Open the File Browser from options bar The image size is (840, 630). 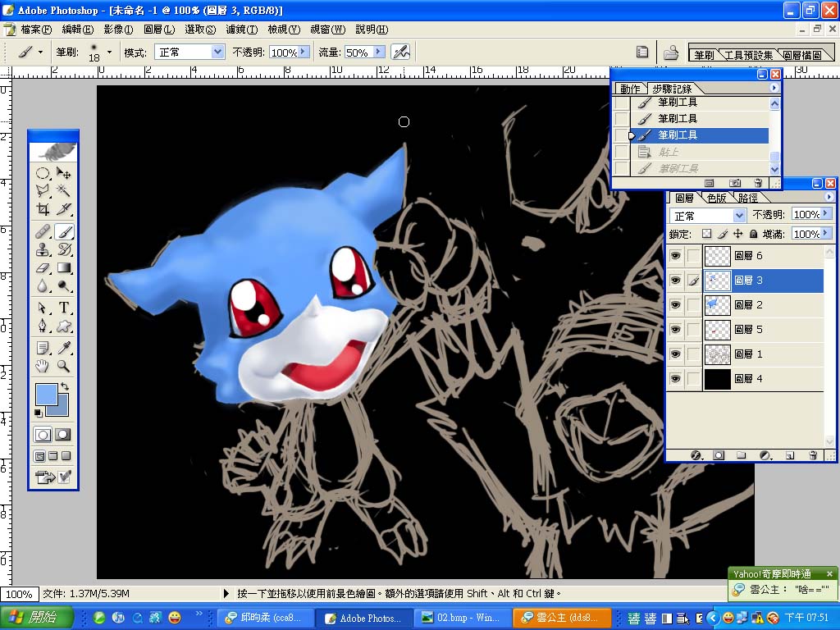click(x=670, y=52)
